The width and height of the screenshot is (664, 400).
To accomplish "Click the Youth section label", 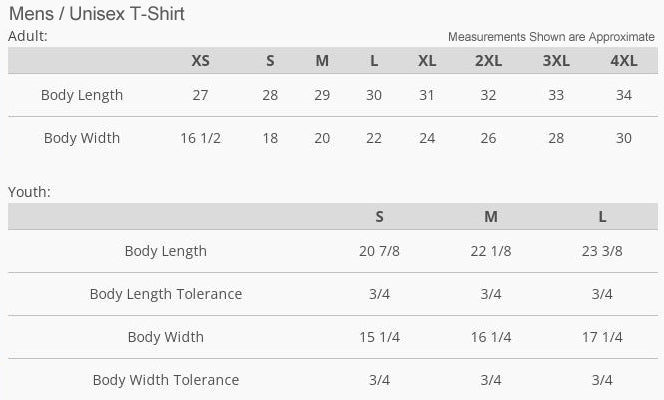I will (29, 191).
